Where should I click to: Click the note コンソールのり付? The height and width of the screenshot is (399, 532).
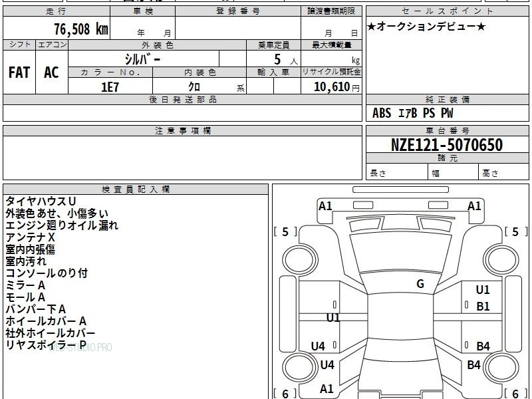pyautogui.click(x=47, y=273)
